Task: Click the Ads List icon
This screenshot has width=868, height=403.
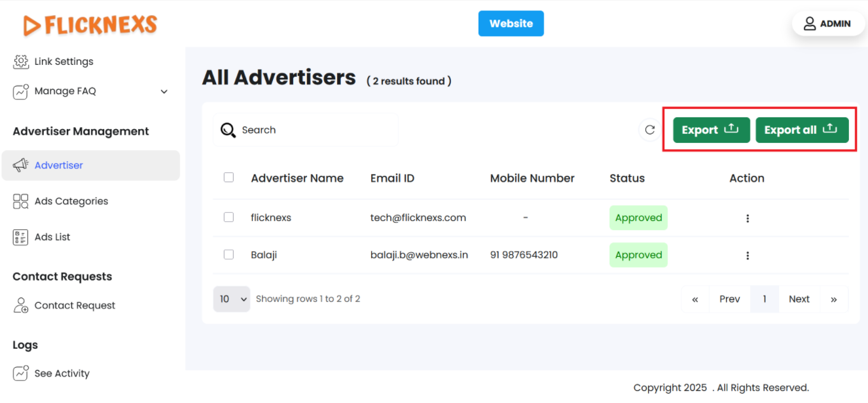Action: [x=21, y=237]
